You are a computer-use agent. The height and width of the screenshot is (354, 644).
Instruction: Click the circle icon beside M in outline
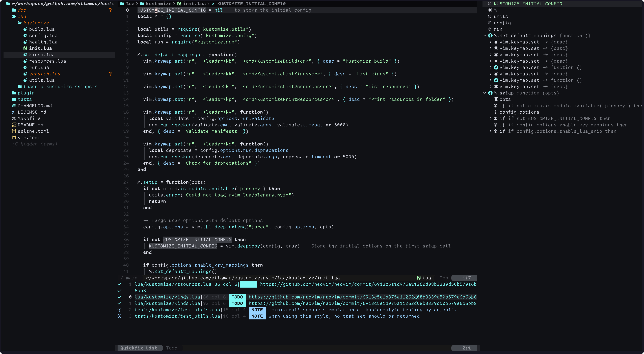pos(490,10)
